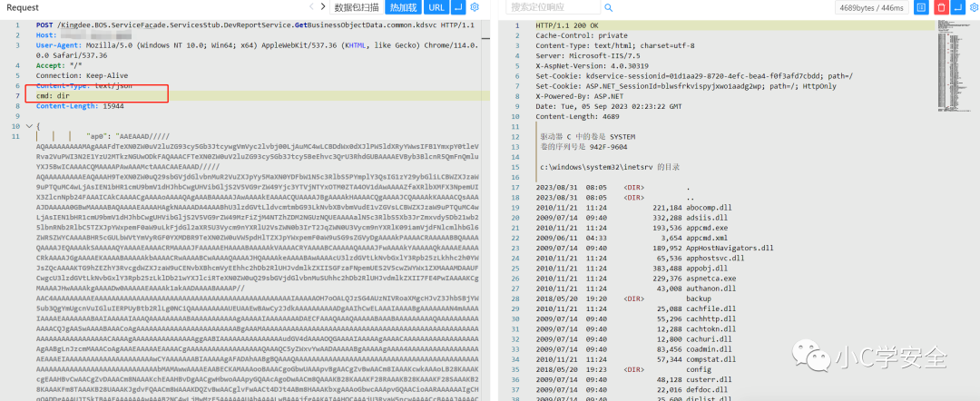Viewport: 980px width, 401px height.
Task: Toggle line wrap icon in response toolbar
Action: click(x=957, y=7)
